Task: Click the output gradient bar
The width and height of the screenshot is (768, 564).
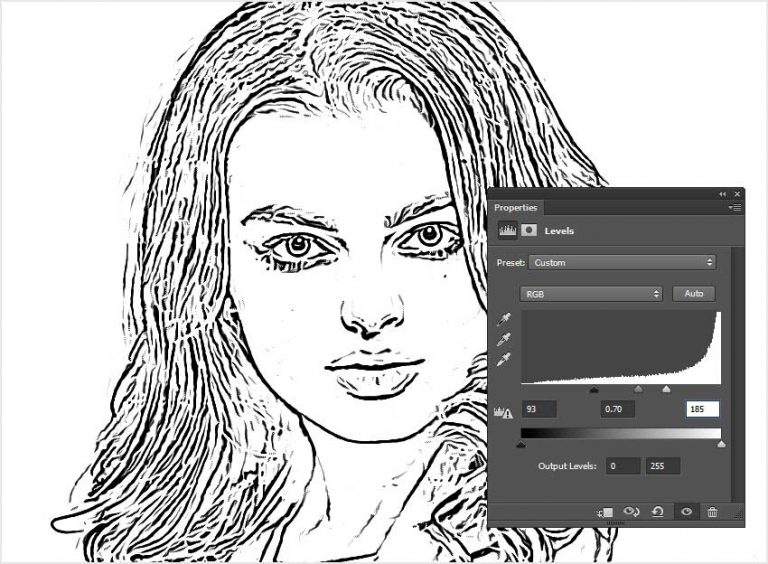Action: coord(621,433)
